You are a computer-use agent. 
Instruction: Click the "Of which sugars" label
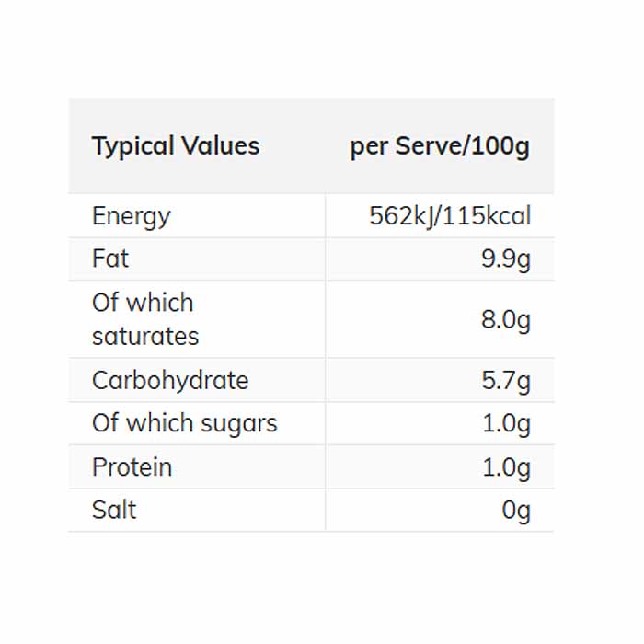point(184,423)
